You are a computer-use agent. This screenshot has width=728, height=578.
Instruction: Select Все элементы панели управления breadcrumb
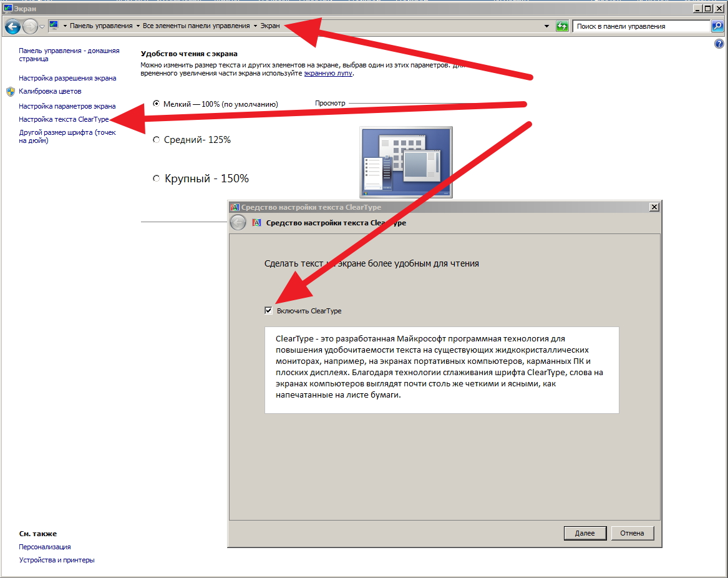(197, 26)
